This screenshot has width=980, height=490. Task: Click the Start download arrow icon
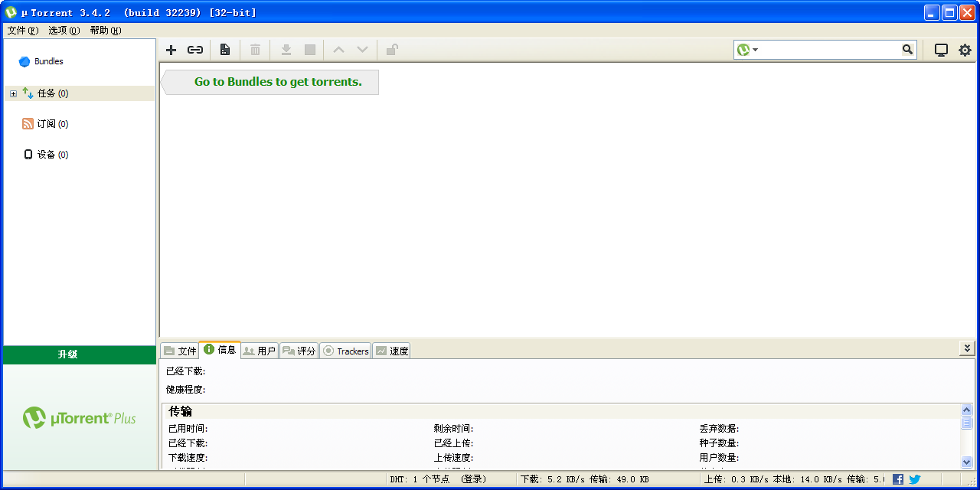[x=286, y=50]
